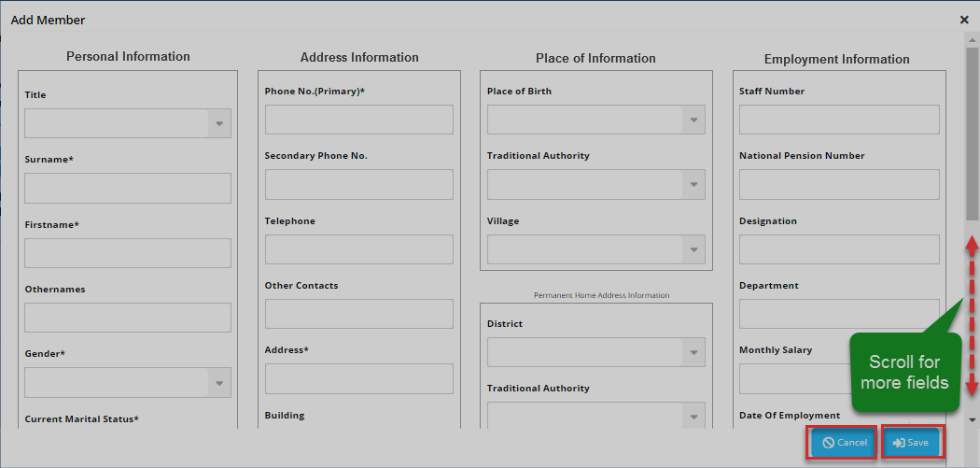Screen dimensions: 980x468
Task: Click the scrollbar down arrow
Action: pyautogui.click(x=972, y=419)
